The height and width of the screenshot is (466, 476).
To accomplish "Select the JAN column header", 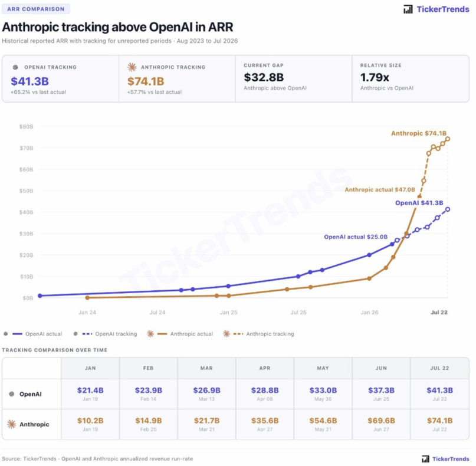I will tap(90, 368).
